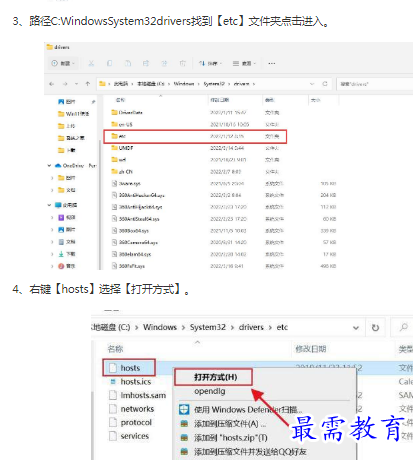Click the Paste icon in drivers toolbar
413x460 pixels.
128,63
